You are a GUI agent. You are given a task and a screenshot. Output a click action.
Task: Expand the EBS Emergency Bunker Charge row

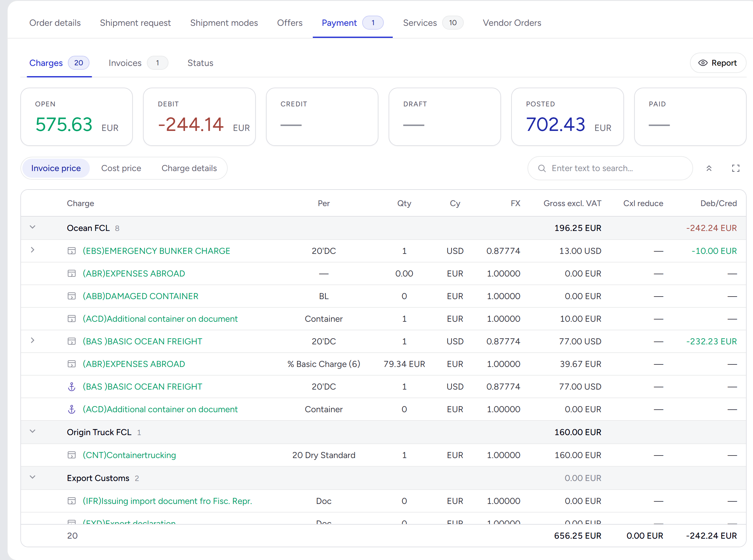32,250
